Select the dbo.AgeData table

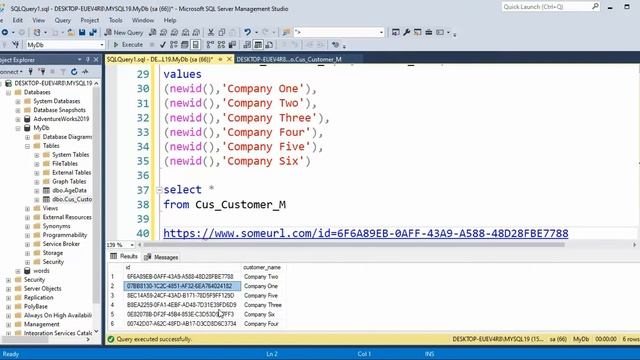[x=69, y=191]
